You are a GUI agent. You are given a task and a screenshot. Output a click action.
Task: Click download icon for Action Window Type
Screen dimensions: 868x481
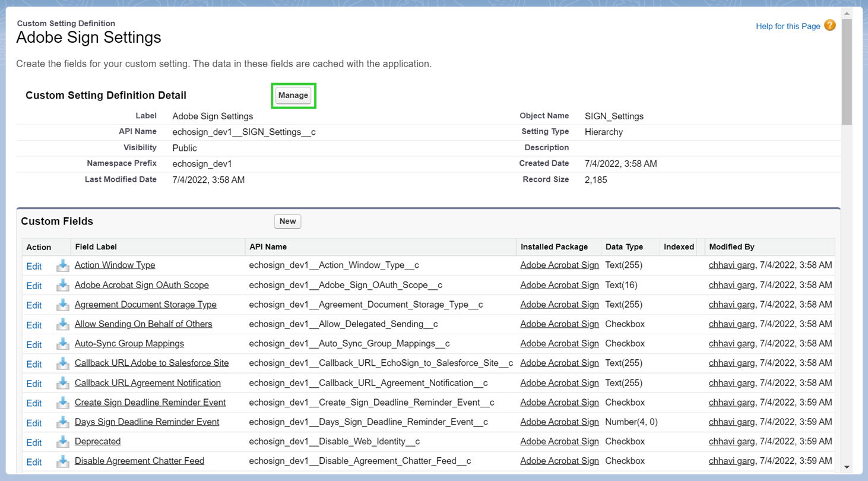(62, 265)
